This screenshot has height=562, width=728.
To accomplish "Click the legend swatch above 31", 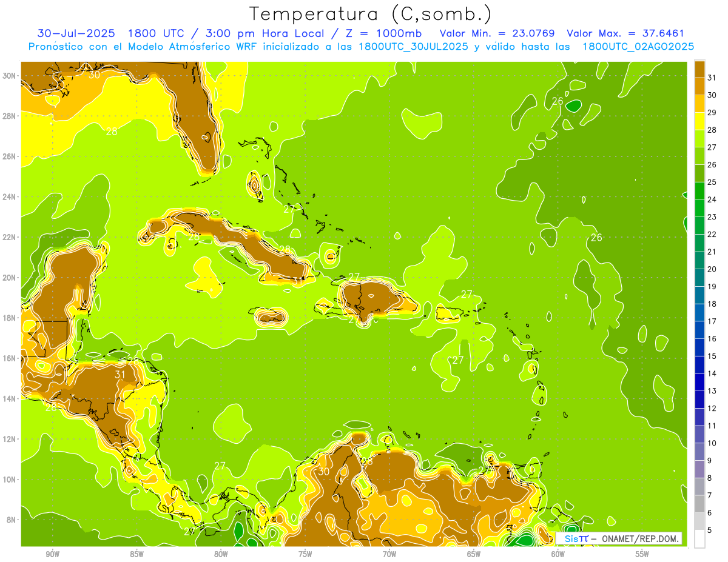I will (x=699, y=69).
